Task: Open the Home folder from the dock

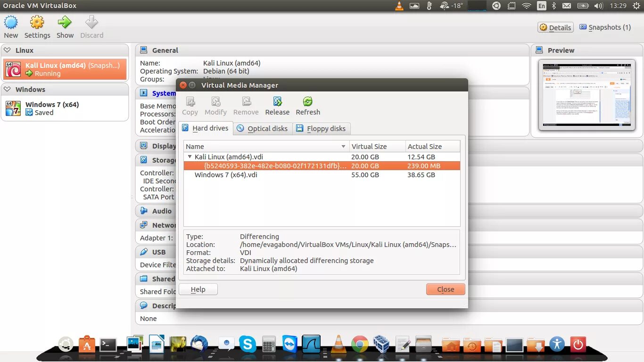Action: [451, 345]
